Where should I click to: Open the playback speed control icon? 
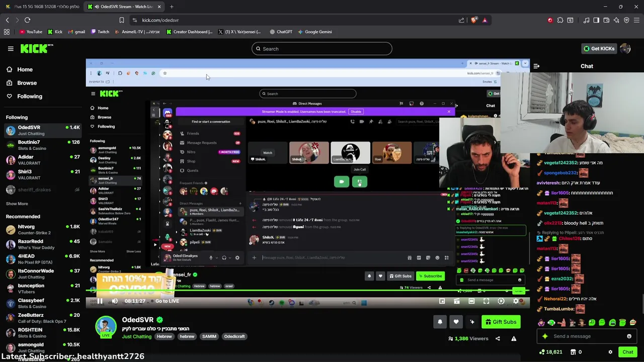coord(501,301)
